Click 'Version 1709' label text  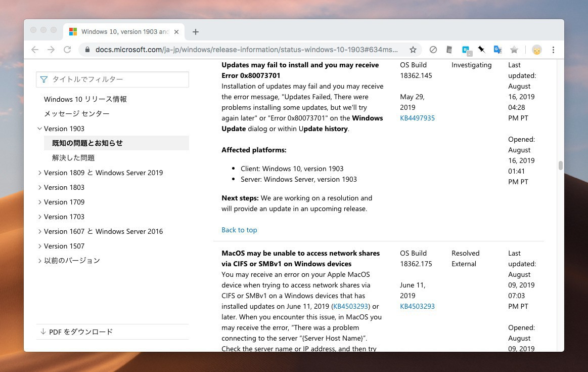64,202
